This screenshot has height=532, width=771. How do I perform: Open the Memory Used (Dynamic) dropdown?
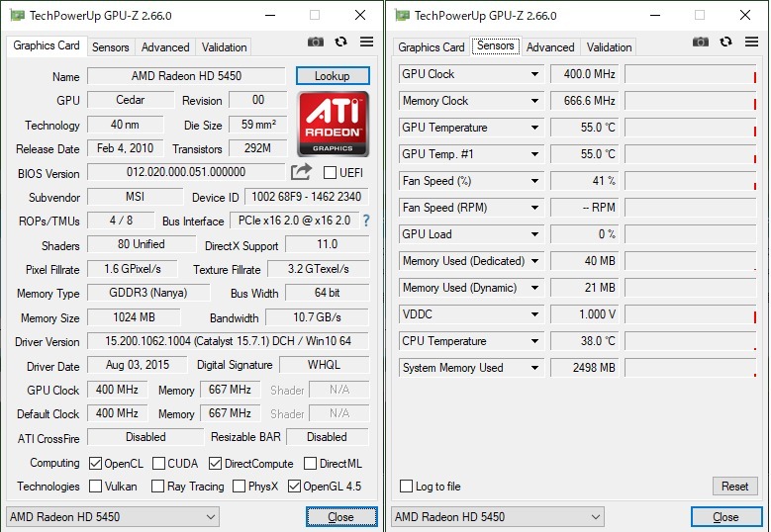coord(534,288)
